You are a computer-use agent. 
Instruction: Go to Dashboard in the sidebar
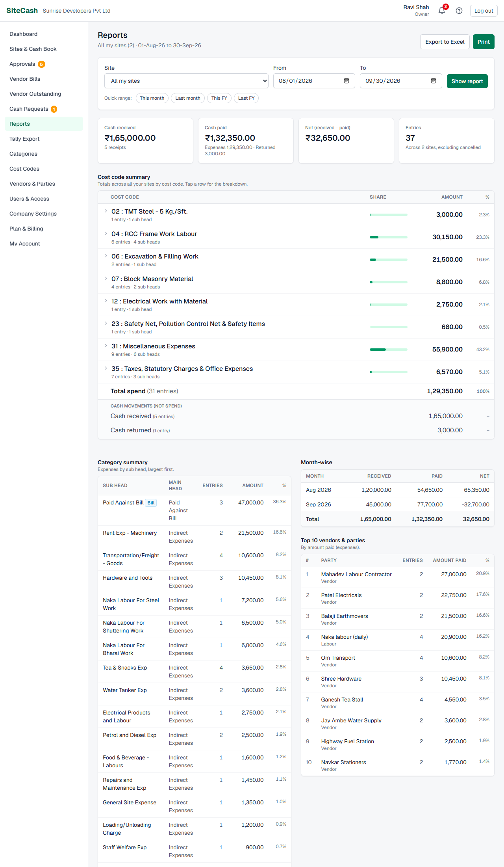(44, 34)
